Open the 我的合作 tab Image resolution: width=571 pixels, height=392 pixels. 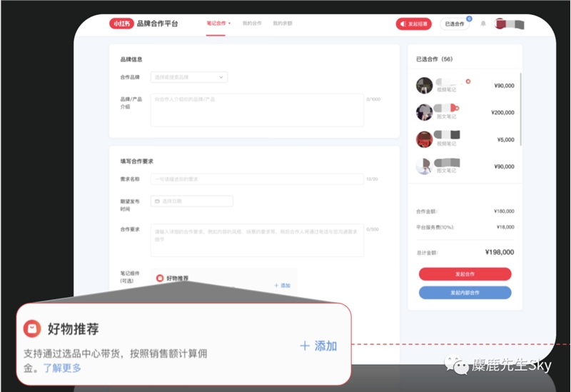(x=252, y=24)
